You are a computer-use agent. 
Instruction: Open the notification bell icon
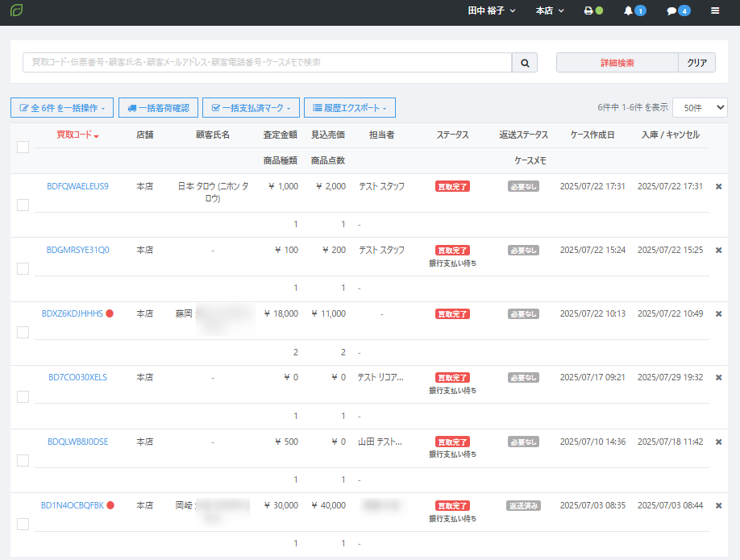click(629, 11)
